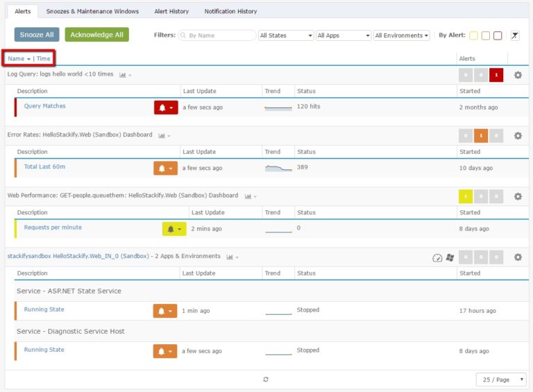The height and width of the screenshot is (392, 533).
Task: Open chart icon next to Web Performance title
Action: coord(250,196)
